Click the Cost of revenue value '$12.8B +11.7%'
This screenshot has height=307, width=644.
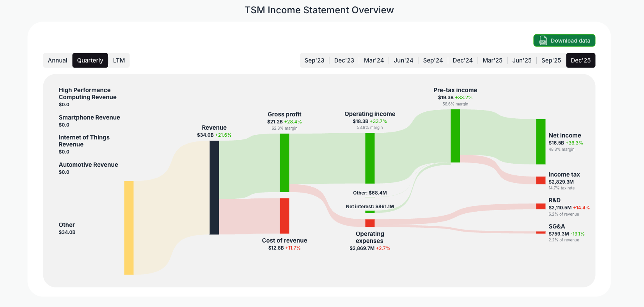pyautogui.click(x=284, y=248)
